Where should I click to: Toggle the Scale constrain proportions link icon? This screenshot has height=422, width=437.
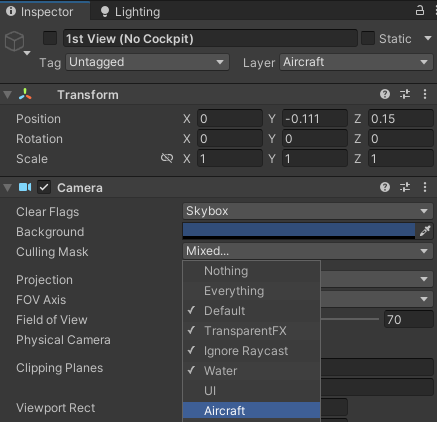167,158
